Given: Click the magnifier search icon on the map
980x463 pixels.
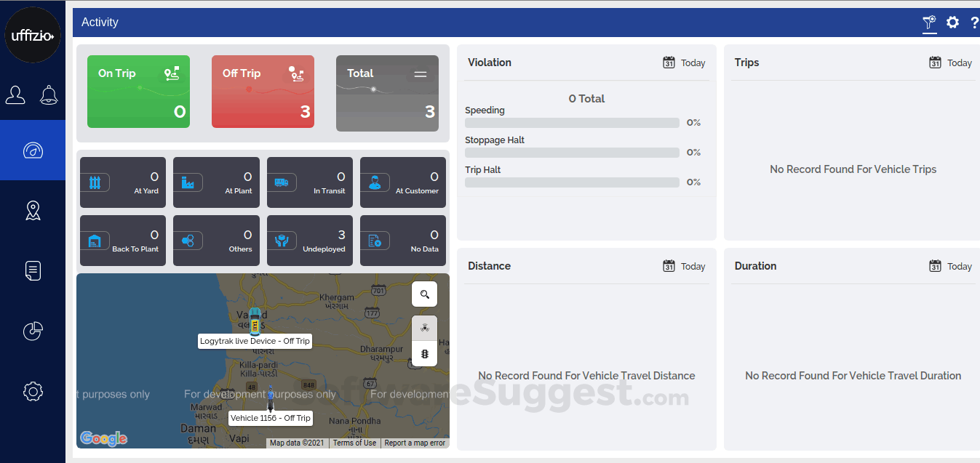Looking at the screenshot, I should [424, 294].
